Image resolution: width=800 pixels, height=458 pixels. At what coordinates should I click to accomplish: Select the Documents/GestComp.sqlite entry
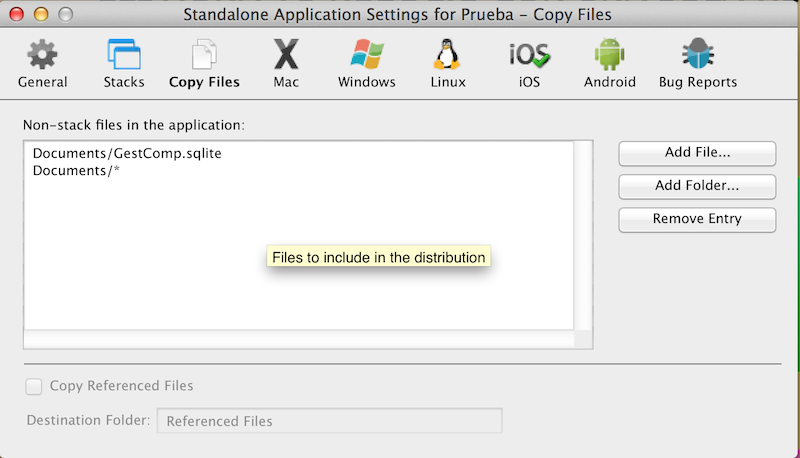[x=126, y=153]
